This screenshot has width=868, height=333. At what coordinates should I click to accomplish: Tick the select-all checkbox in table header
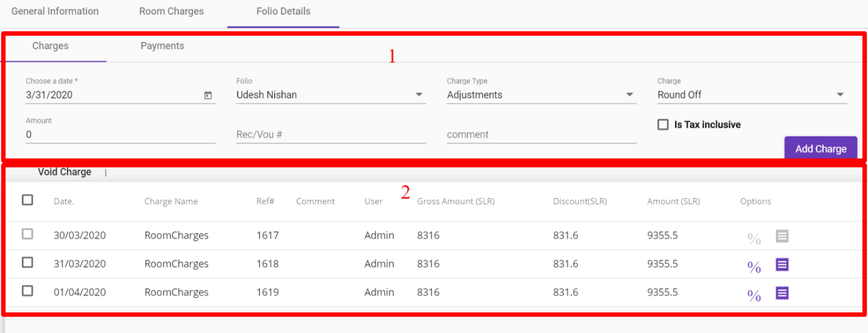click(27, 200)
